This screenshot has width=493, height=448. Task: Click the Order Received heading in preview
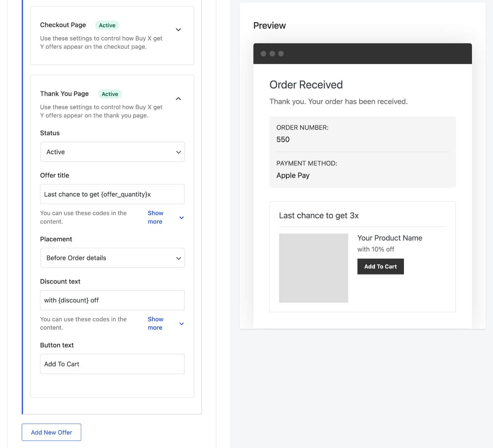pyautogui.click(x=306, y=85)
